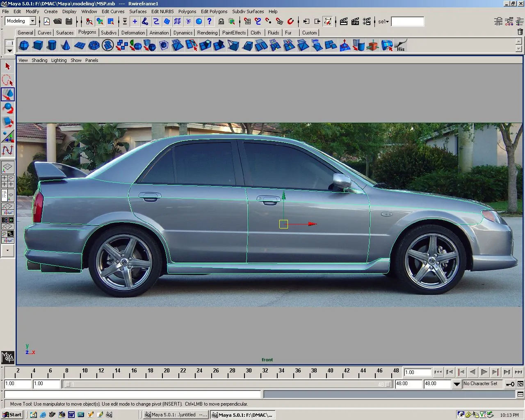Open the Modeling menu set dropdown
The image size is (525, 420).
click(x=33, y=21)
